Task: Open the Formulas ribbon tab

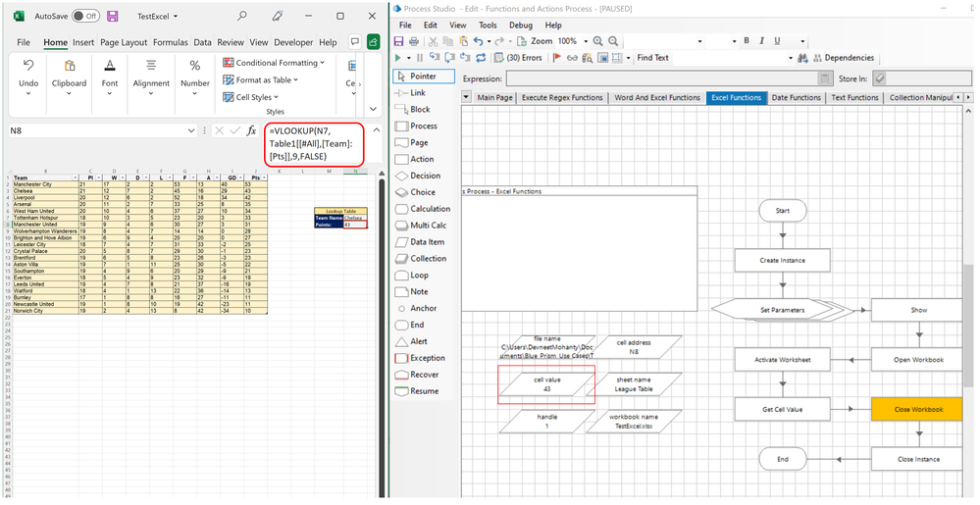Action: coord(170,42)
